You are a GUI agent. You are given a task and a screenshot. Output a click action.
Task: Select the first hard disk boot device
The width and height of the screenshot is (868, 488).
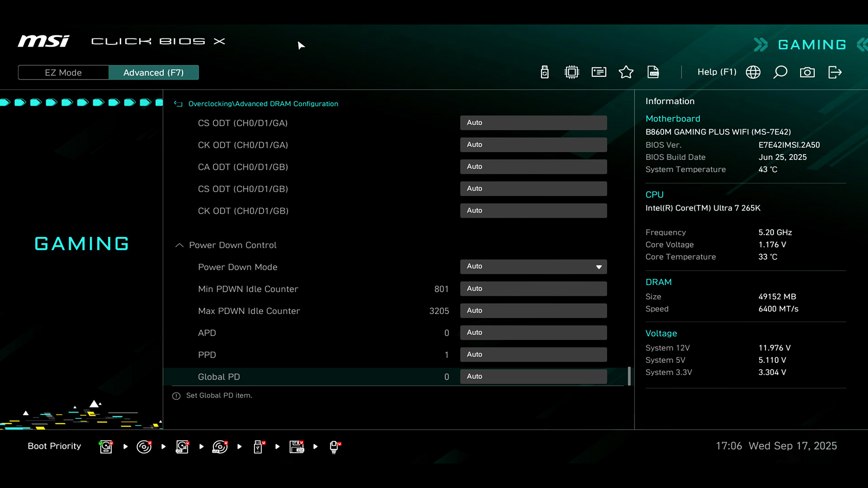106,446
